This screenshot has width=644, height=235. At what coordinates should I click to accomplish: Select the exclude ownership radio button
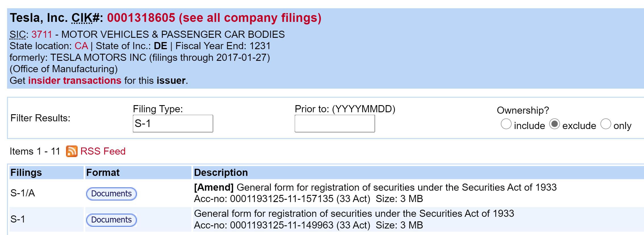(x=555, y=124)
